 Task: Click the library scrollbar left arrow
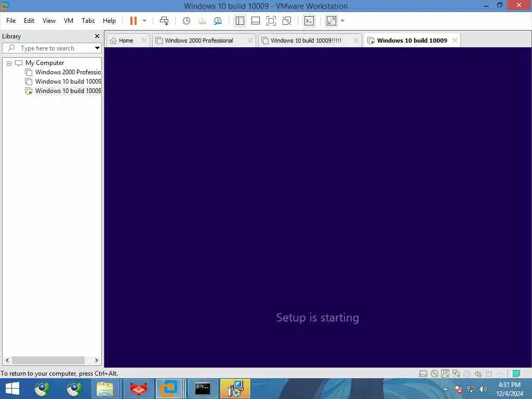7,361
